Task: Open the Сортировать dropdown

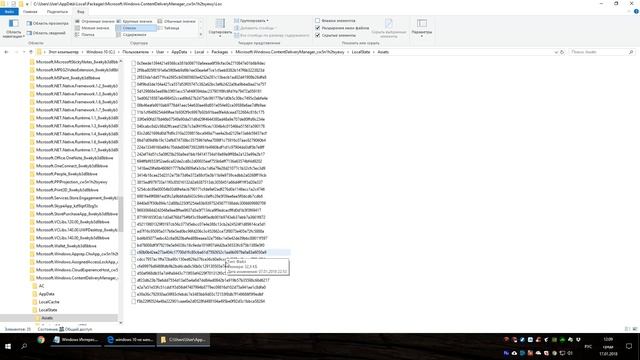Action: pos(220,28)
